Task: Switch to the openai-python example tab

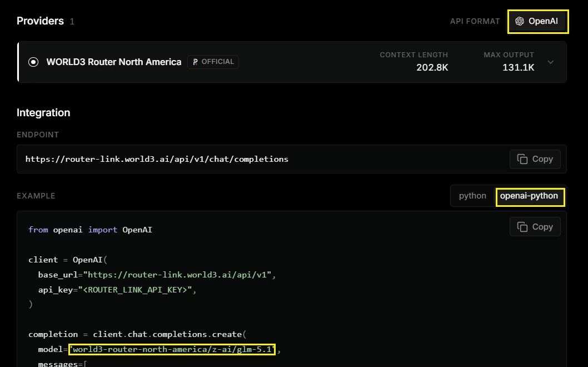Action: 529,196
